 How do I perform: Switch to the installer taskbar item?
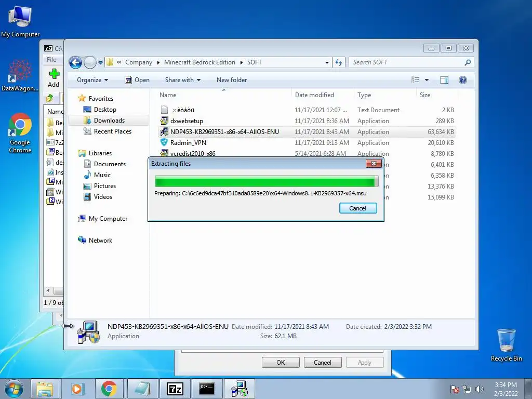pyautogui.click(x=239, y=389)
